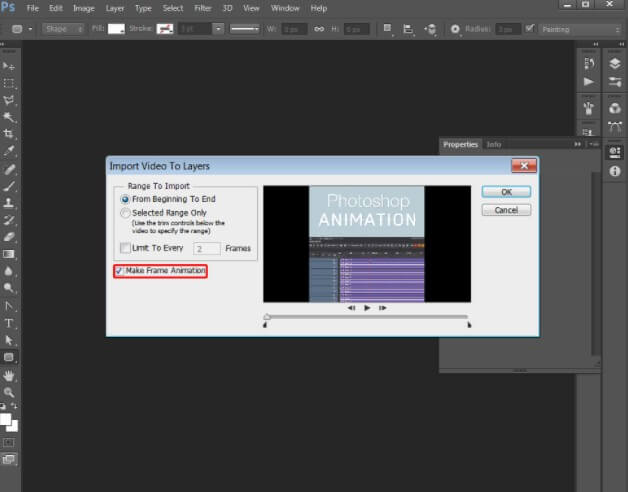The width and height of the screenshot is (628, 492).
Task: Toggle the Align Edges checkbox
Action: pos(530,28)
